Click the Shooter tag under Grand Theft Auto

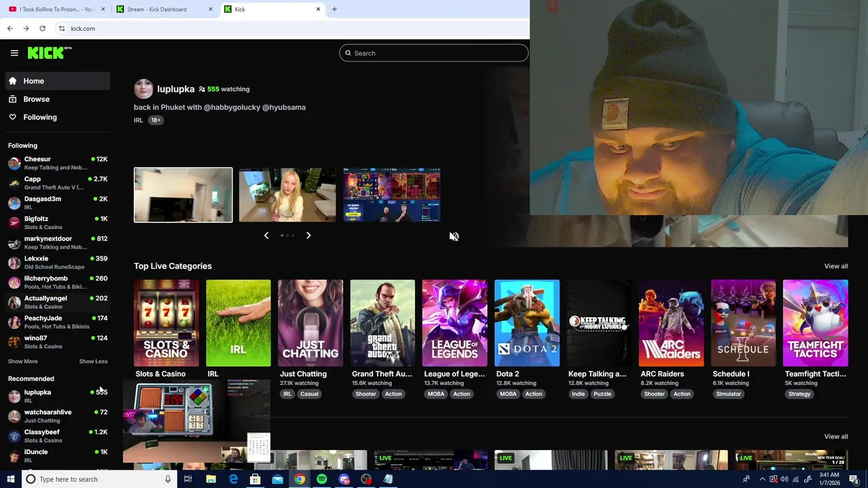(x=366, y=394)
